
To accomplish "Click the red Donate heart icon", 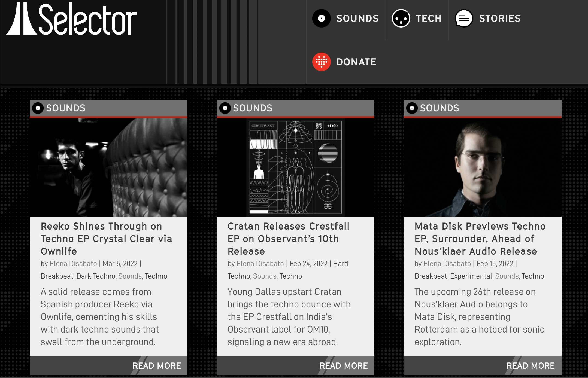I will click(321, 62).
